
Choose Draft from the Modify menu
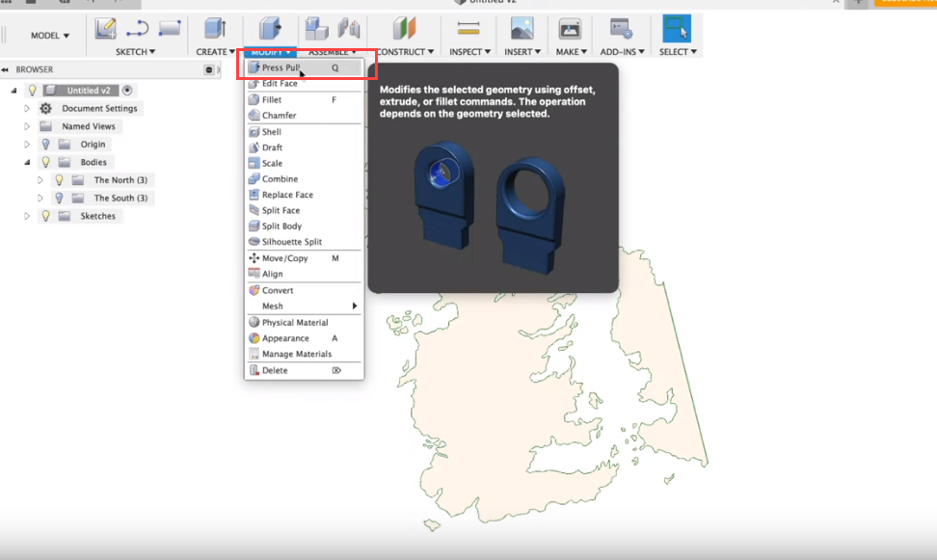click(304, 147)
